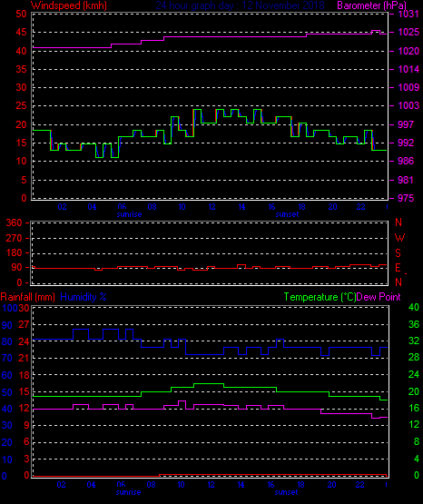Image resolution: width=423 pixels, height=504 pixels.
Task: Click the W compass label beside direction graph
Action: pyautogui.click(x=399, y=238)
